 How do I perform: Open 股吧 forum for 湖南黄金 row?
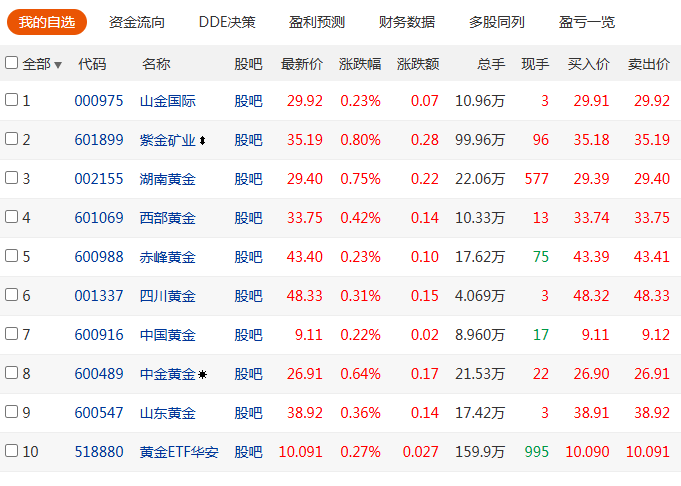(248, 179)
